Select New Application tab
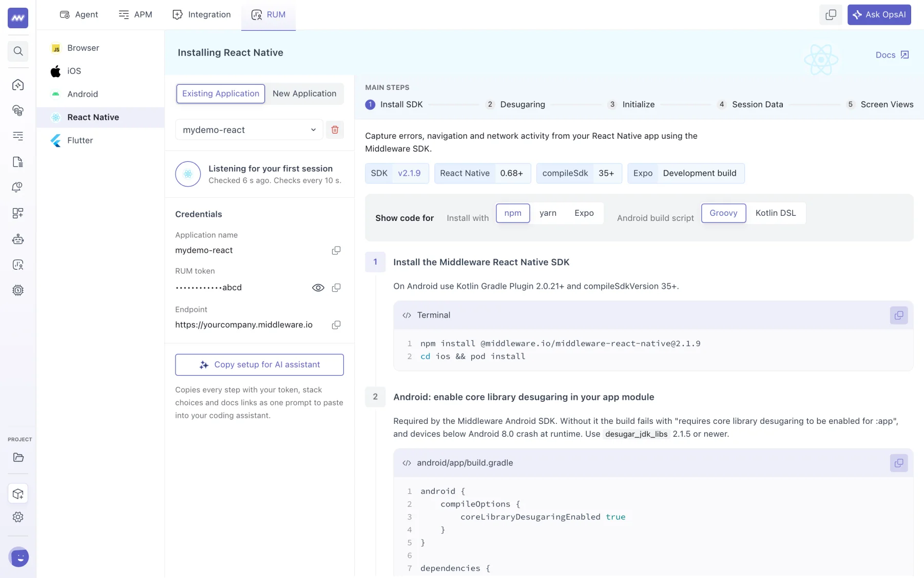This screenshot has height=578, width=924. (x=304, y=94)
